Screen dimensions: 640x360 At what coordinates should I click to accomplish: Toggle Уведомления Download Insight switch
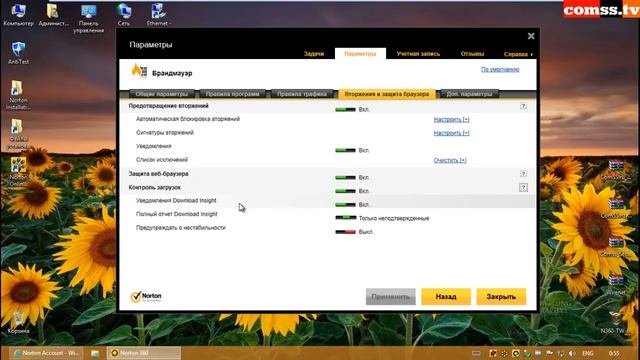tap(345, 204)
